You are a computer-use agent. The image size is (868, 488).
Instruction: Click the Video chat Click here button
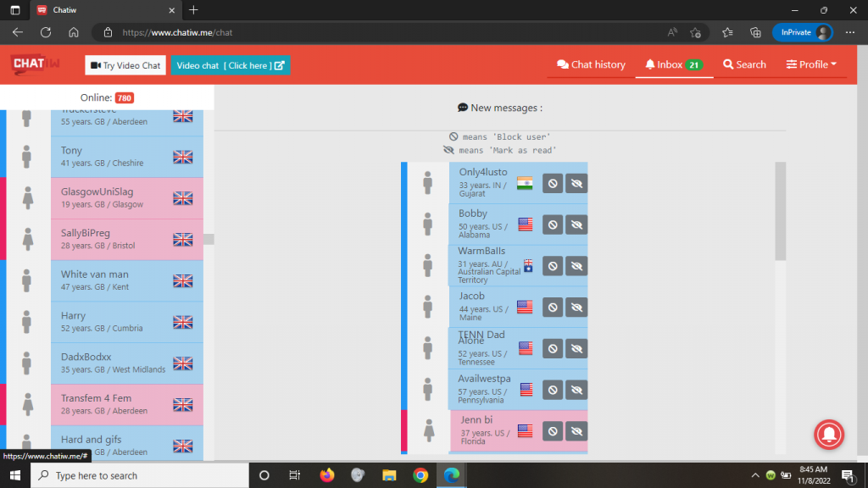(x=231, y=65)
